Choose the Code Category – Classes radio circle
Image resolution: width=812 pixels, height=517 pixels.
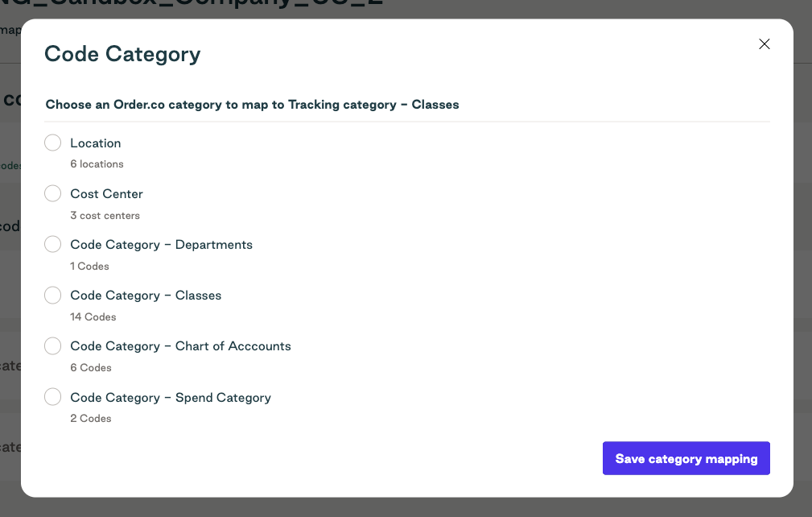click(53, 295)
